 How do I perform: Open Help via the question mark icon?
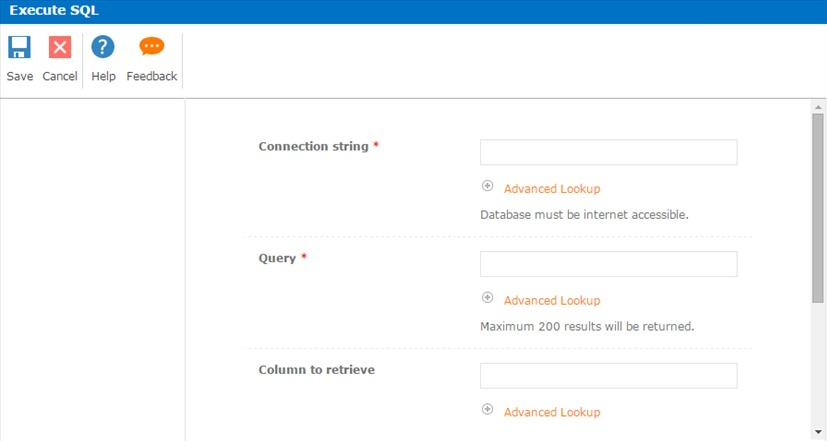point(103,47)
